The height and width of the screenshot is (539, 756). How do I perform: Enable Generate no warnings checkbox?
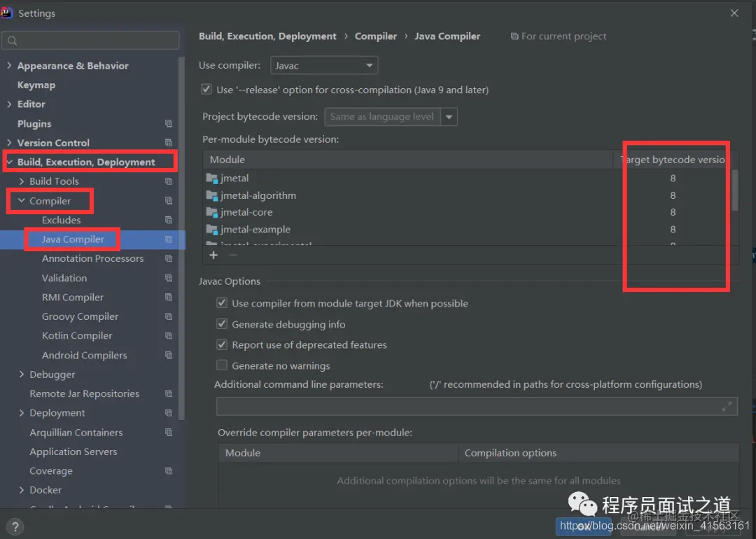point(222,365)
